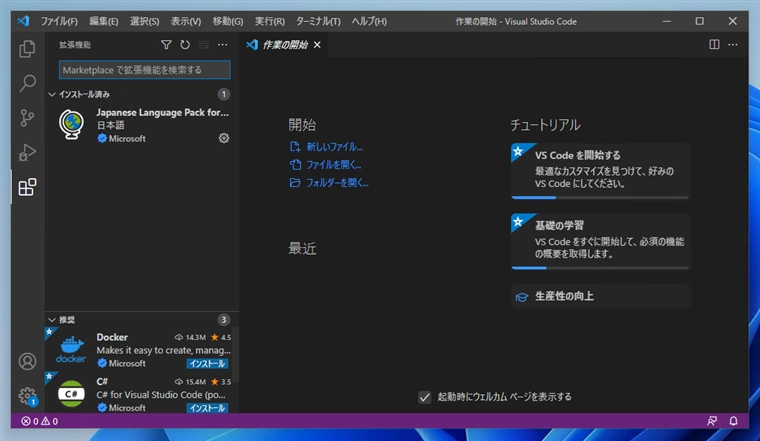Open the notifications bell
Screen dimensions: 760x441
click(x=733, y=421)
